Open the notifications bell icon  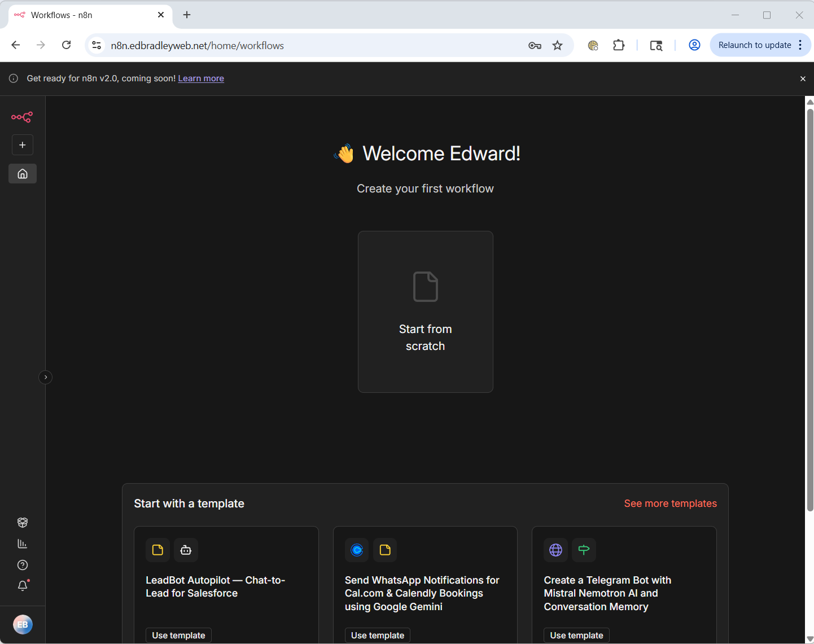(23, 586)
